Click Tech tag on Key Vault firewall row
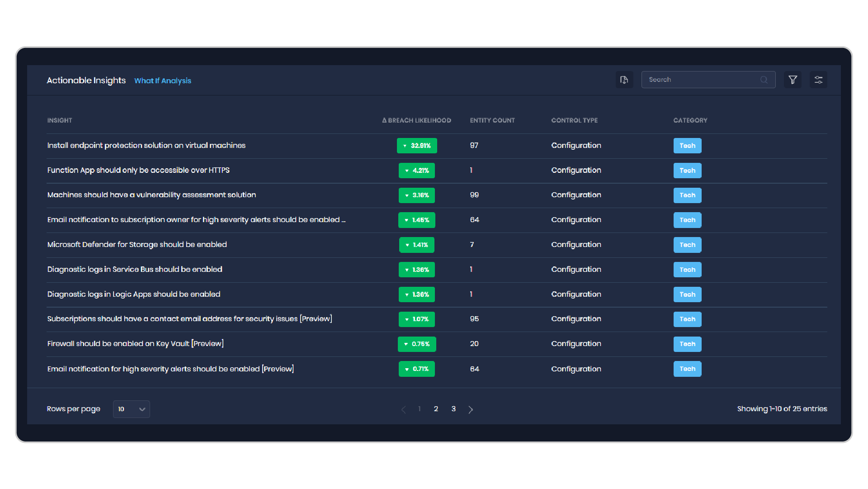 [x=687, y=344]
